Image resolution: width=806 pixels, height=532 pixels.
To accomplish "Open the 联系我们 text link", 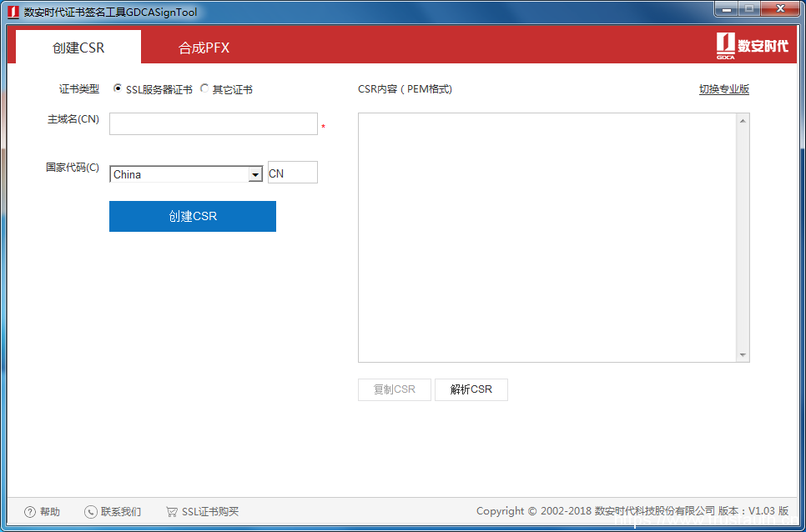I will click(x=121, y=512).
